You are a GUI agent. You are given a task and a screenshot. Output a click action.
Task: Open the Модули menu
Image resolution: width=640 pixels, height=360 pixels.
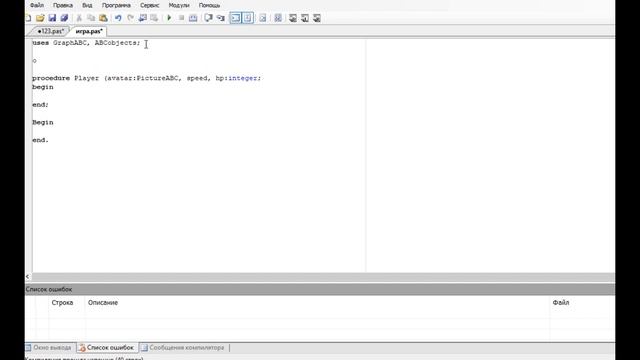pos(179,5)
